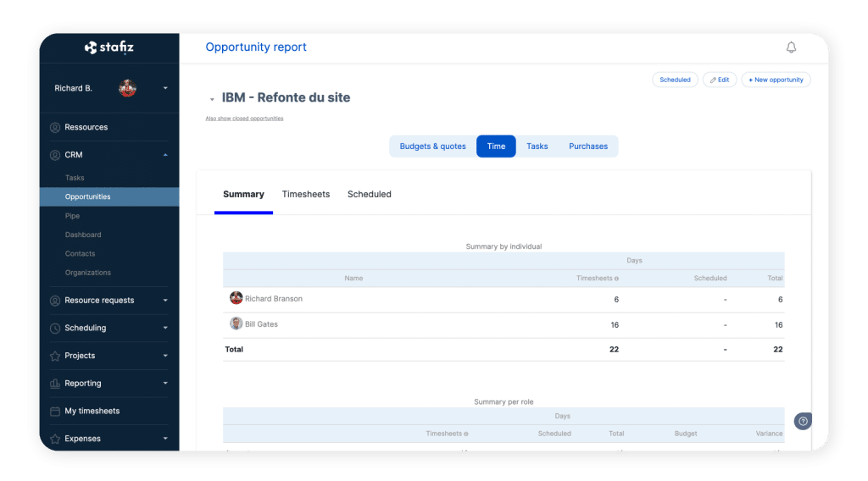The image size is (868, 481).
Task: Expand the Richard B. user dropdown arrow
Action: (165, 88)
